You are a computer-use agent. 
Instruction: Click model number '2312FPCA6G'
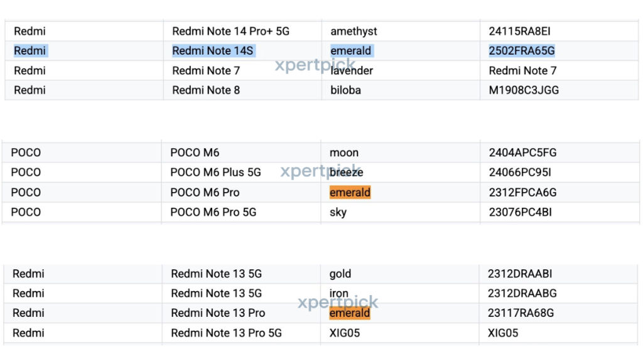click(x=522, y=192)
